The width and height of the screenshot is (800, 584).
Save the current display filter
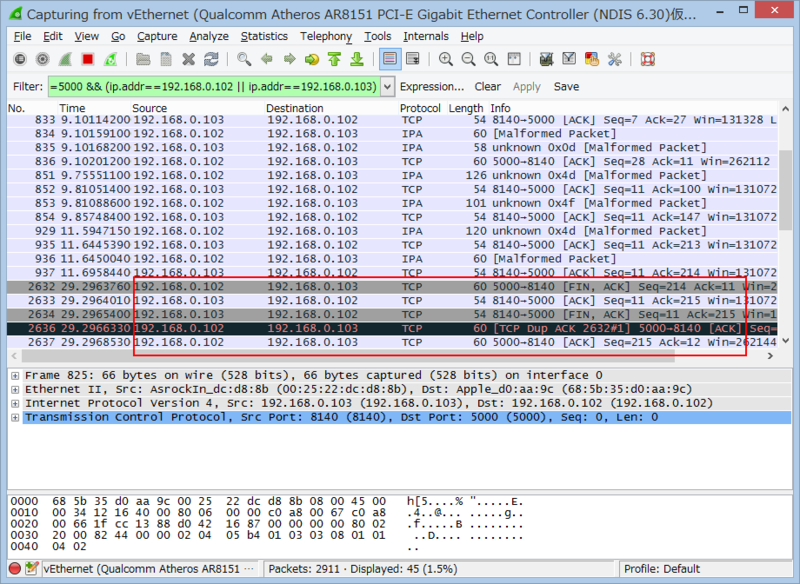566,87
